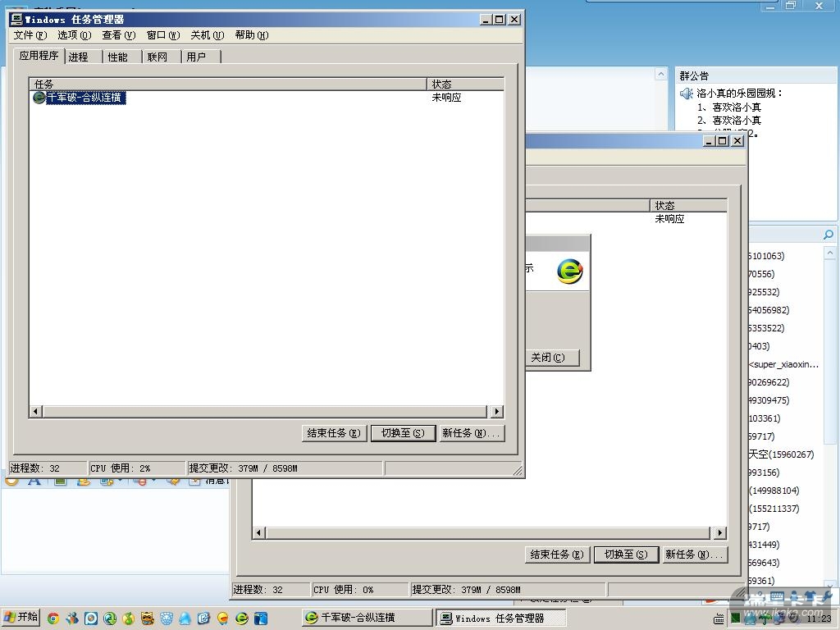Image resolution: width=840 pixels, height=630 pixels.
Task: Click the speaker icon beside 洛小真的乐园园规
Action: pos(687,94)
